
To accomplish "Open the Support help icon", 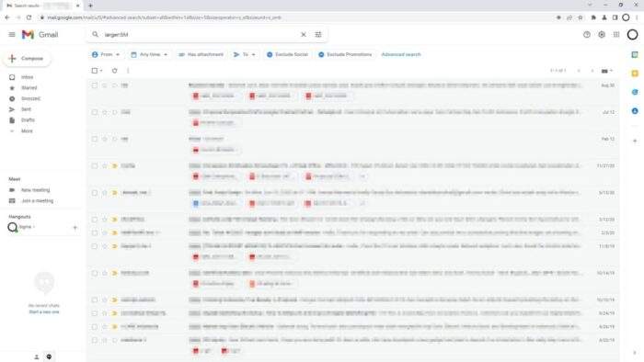I will pos(587,35).
